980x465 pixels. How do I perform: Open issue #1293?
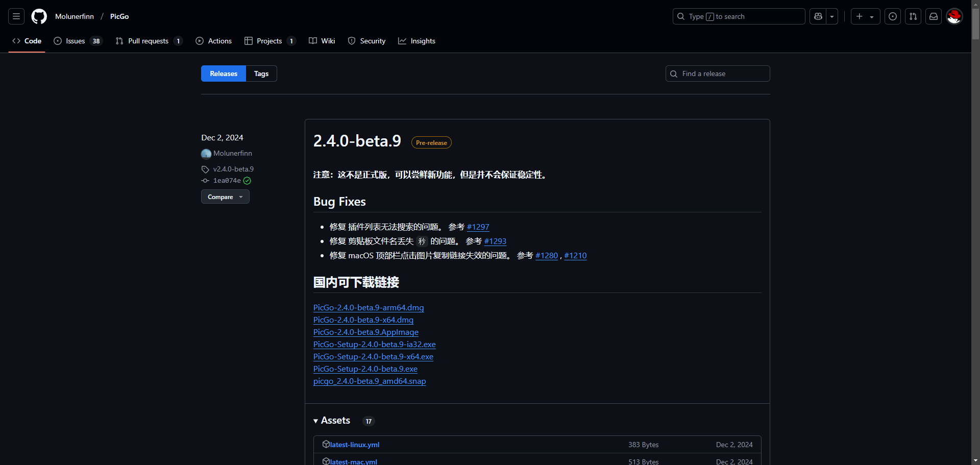pyautogui.click(x=495, y=241)
